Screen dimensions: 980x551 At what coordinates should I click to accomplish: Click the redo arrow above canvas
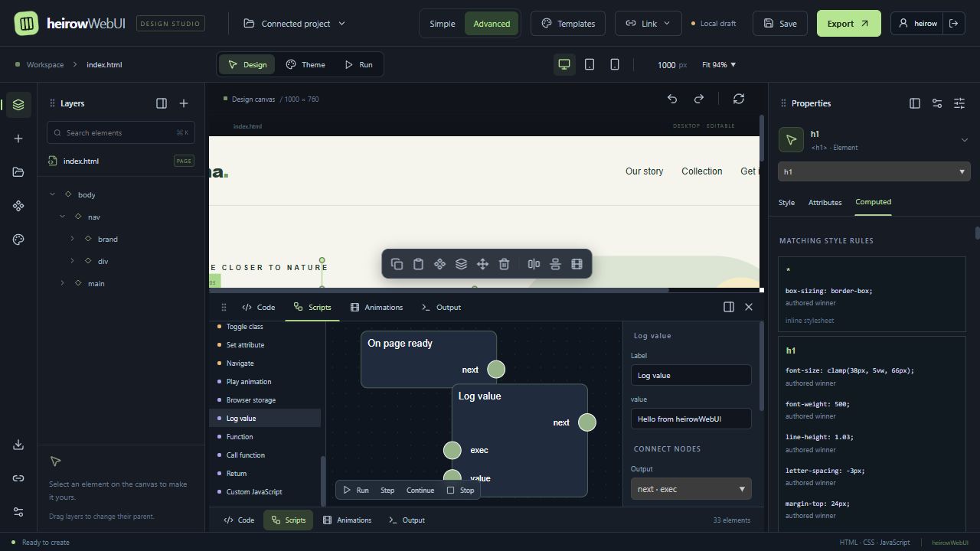699,99
